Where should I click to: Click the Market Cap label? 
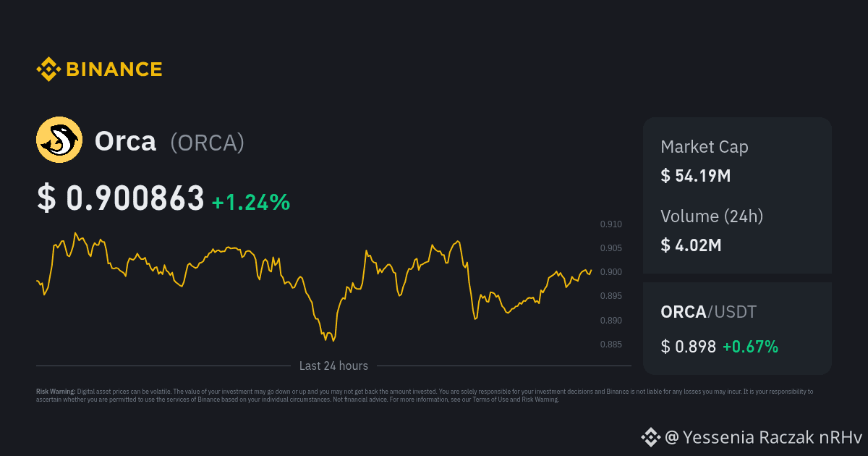[705, 147]
